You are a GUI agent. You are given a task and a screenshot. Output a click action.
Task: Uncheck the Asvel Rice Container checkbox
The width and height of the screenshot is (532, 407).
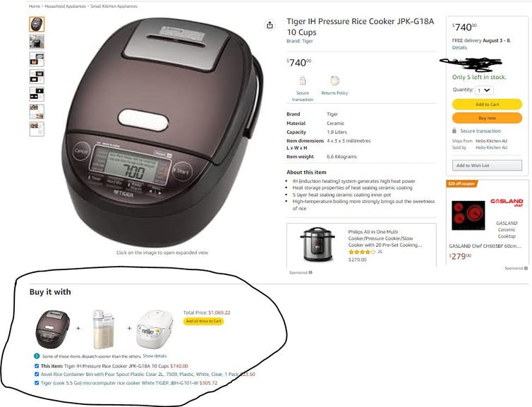click(37, 374)
